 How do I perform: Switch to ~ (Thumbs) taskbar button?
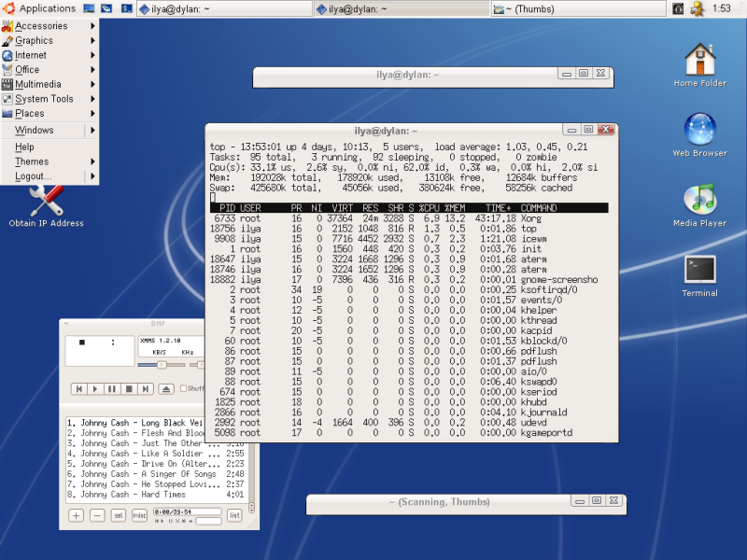(x=578, y=8)
